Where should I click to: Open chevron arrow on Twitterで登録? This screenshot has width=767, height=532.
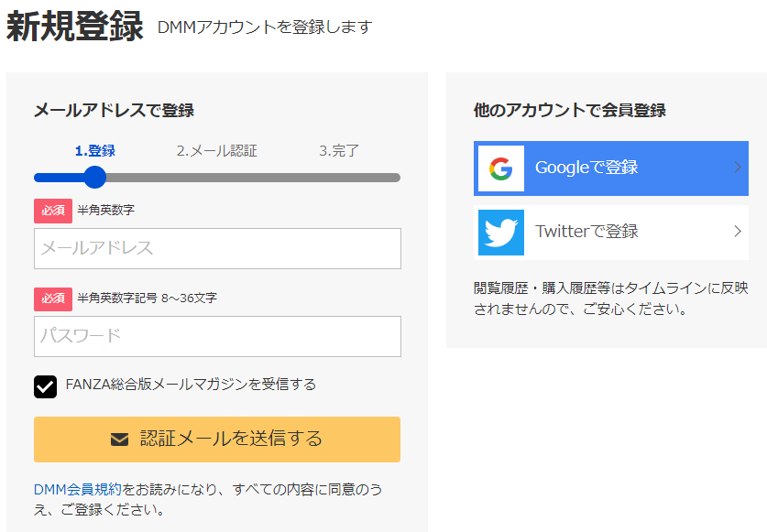(739, 232)
